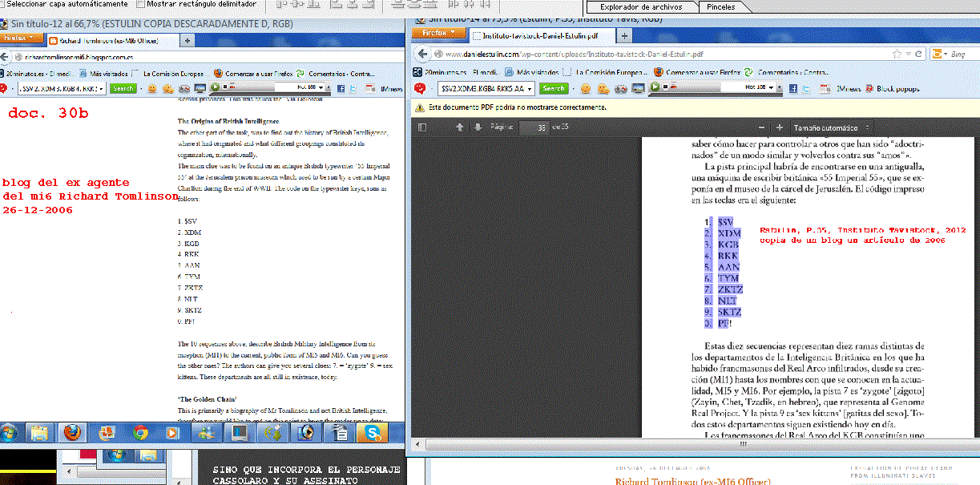Viewport: 980px width, 485px height.
Task: Open a new tab in left Firefox
Action: click(188, 39)
